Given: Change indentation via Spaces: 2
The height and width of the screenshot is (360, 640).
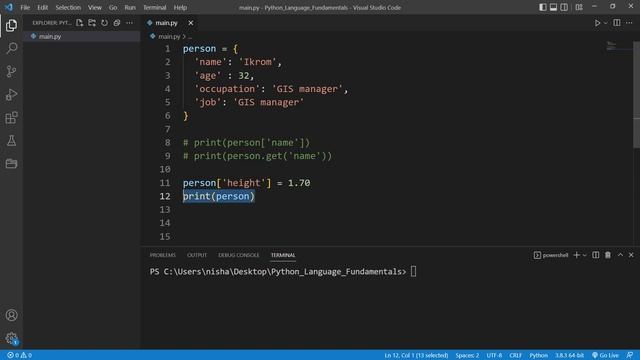Looking at the screenshot, I should pos(467,355).
